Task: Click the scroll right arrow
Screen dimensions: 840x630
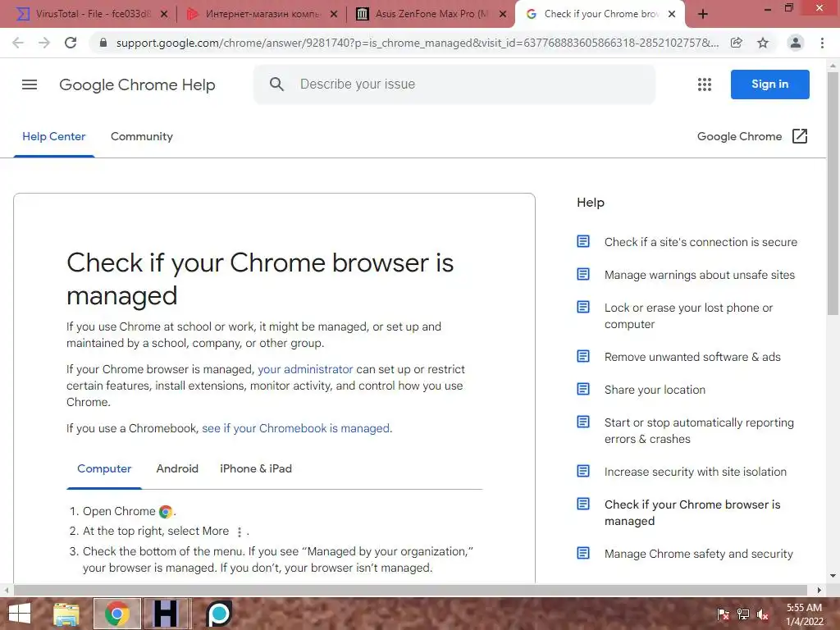Action: [819, 590]
